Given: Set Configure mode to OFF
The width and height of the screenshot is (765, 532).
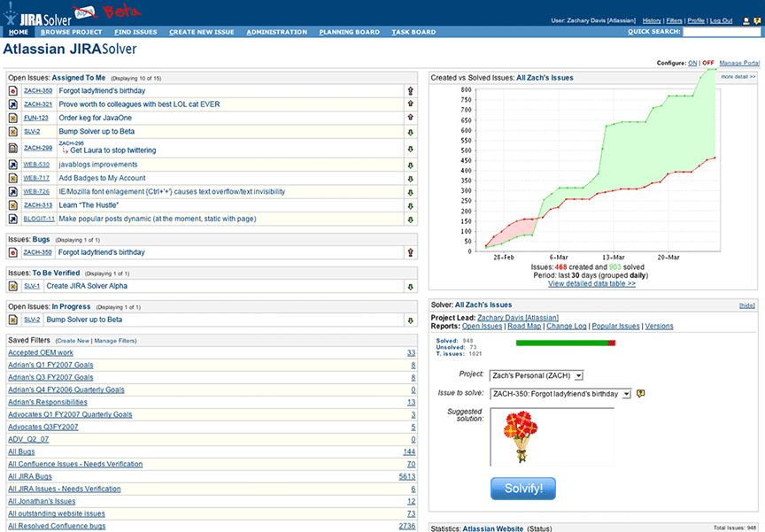Looking at the screenshot, I should pos(708,63).
